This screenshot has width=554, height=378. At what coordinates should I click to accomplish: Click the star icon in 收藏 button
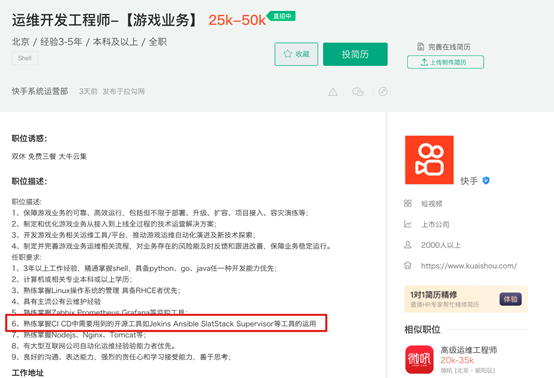click(288, 54)
